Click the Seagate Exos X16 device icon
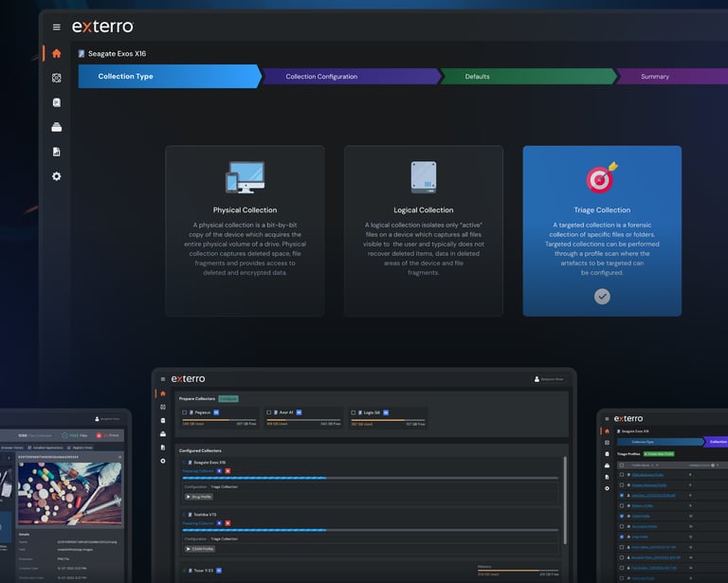Screen dimensions: 728x583 pos(82,53)
